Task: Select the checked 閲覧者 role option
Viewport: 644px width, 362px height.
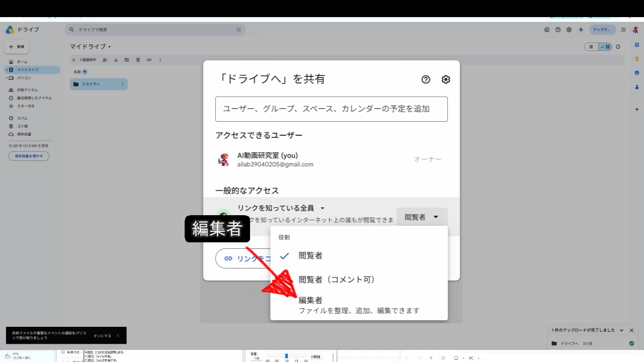Action: coord(359,255)
